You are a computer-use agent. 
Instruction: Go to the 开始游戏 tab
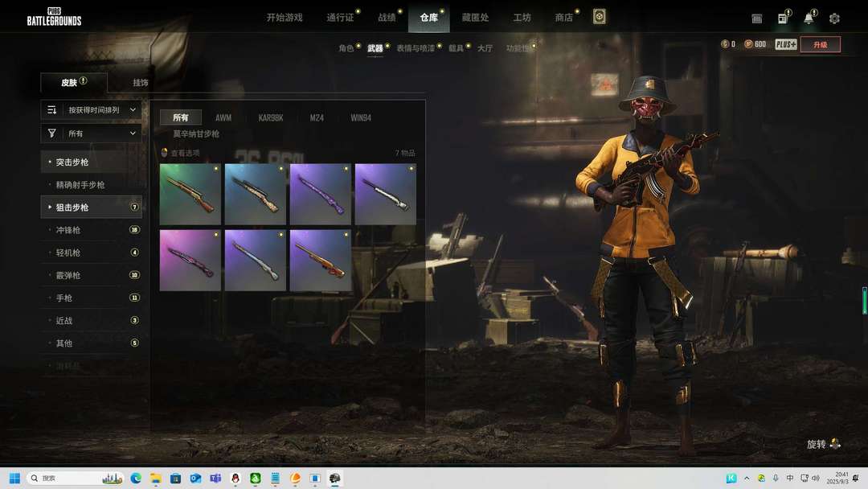285,18
